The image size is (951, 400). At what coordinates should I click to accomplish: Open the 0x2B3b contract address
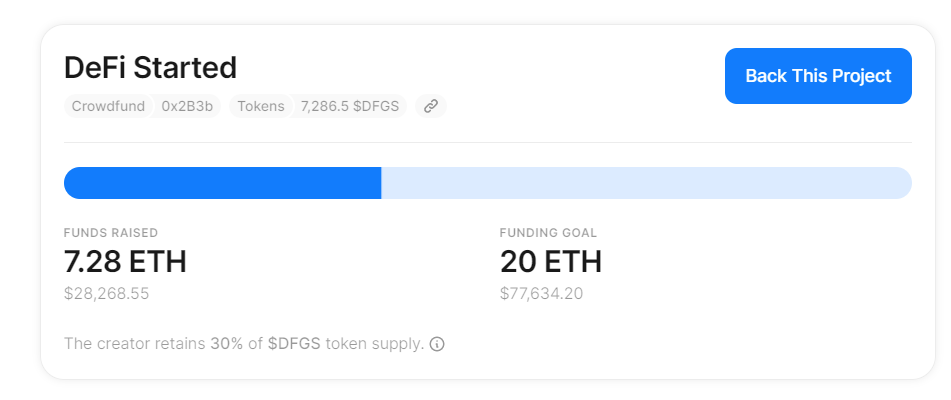click(x=187, y=106)
